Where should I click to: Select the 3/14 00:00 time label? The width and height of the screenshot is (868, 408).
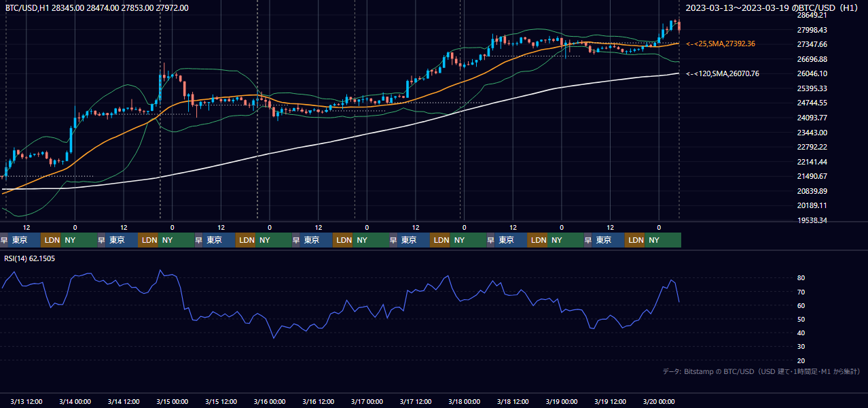[75, 402]
